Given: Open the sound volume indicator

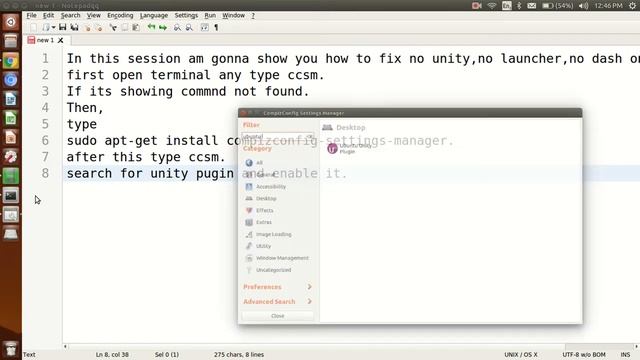Looking at the screenshot, I should point(584,5).
